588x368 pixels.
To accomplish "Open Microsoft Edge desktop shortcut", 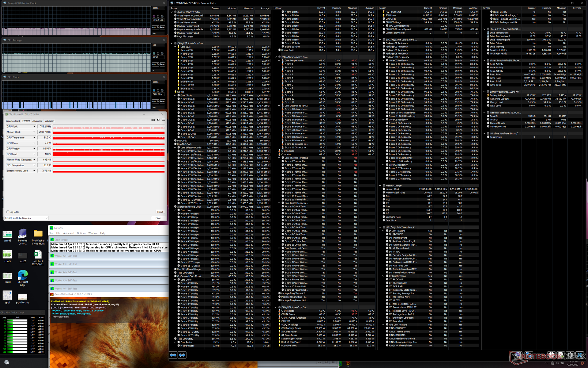I will click(23, 275).
